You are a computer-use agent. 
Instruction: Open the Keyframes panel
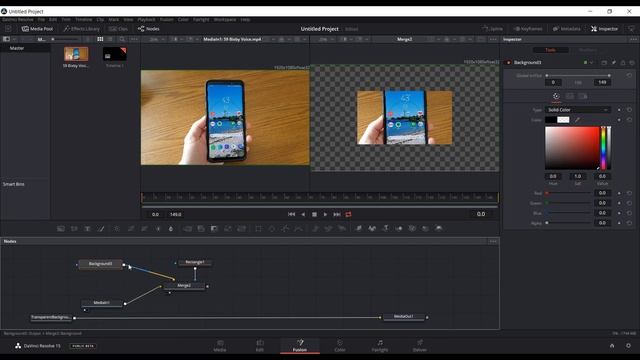tap(528, 29)
